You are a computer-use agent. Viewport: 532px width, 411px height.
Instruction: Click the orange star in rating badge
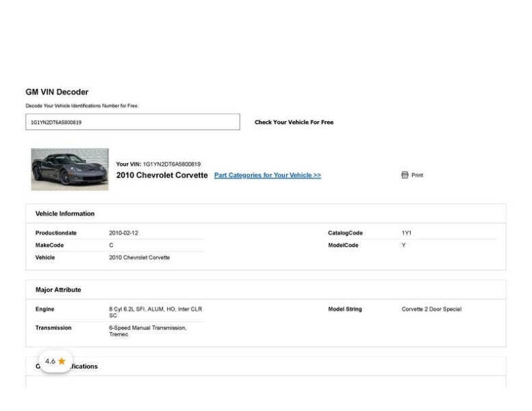[62, 361]
